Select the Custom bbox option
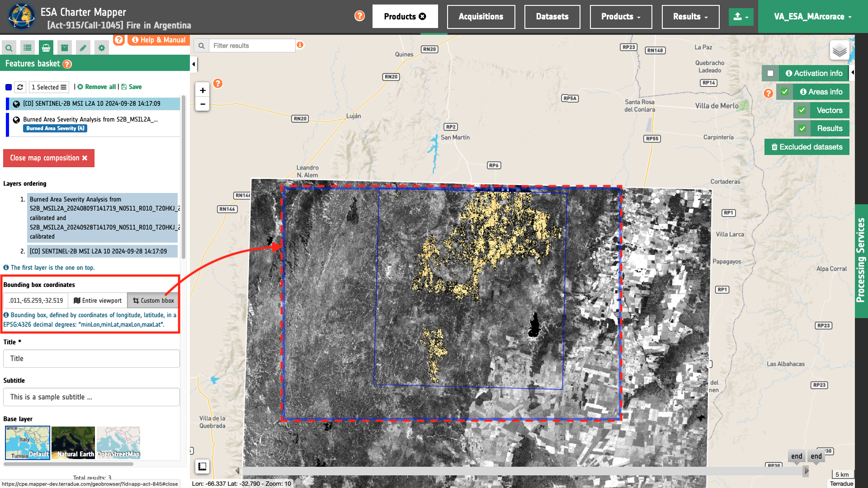868x488 pixels. (x=153, y=300)
